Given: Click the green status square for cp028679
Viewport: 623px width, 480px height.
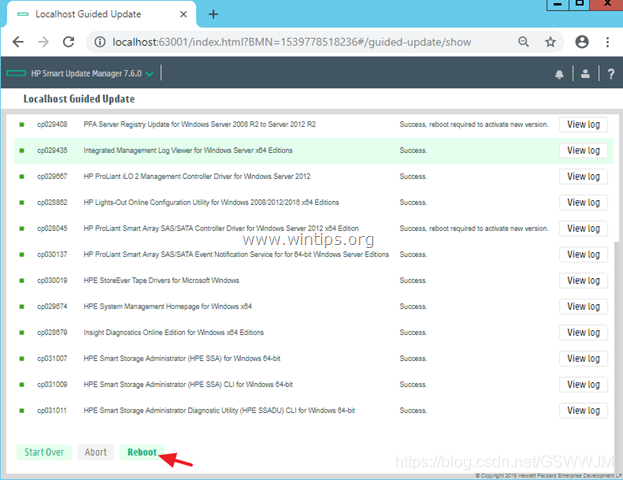Looking at the screenshot, I should point(22,333).
